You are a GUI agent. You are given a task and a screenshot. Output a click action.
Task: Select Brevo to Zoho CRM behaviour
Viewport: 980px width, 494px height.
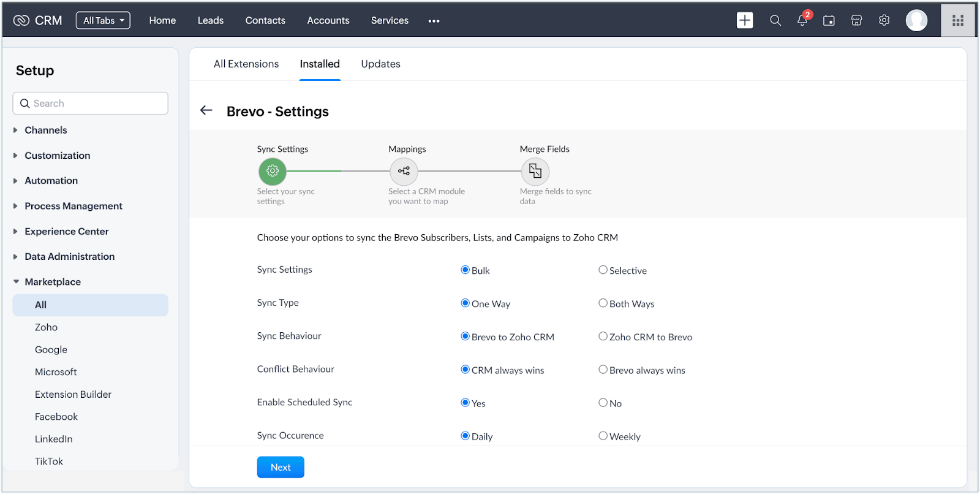(465, 336)
